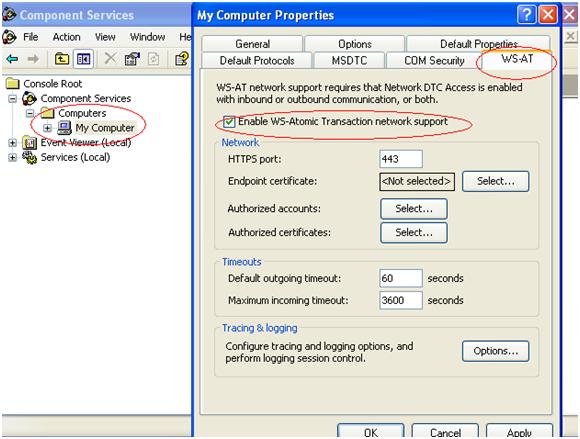Click the OK button
Screen dimensions: 580x439
tap(371, 431)
